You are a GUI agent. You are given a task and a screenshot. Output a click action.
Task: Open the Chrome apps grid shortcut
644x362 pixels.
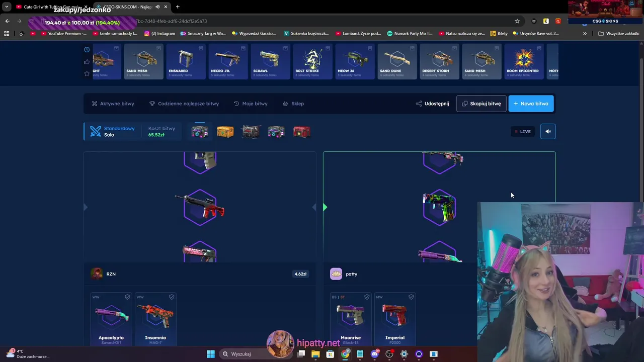[7, 34]
